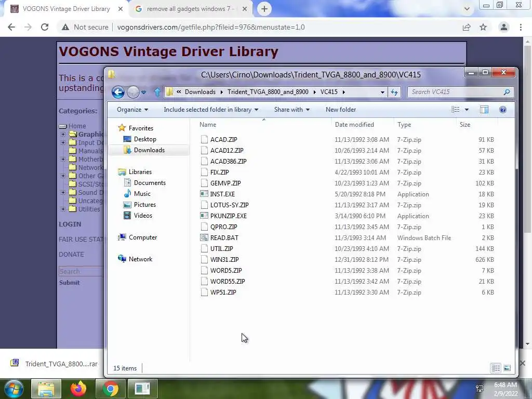Select the INST.EXE file icon
Image resolution: width=532 pixels, height=399 pixels.
204,194
